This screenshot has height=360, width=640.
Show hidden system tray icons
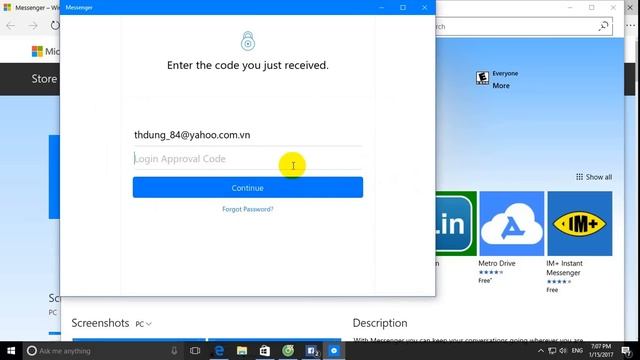pos(540,351)
